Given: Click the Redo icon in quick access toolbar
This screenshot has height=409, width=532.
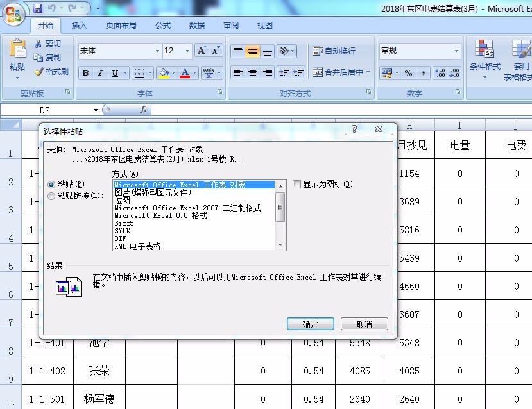Looking at the screenshot, I should [72, 8].
